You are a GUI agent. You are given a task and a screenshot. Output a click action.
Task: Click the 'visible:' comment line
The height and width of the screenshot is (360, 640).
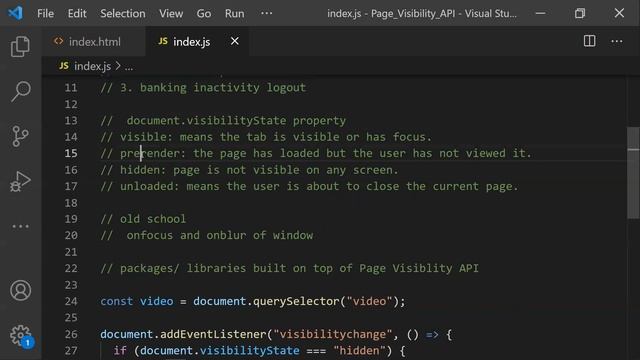tap(266, 137)
